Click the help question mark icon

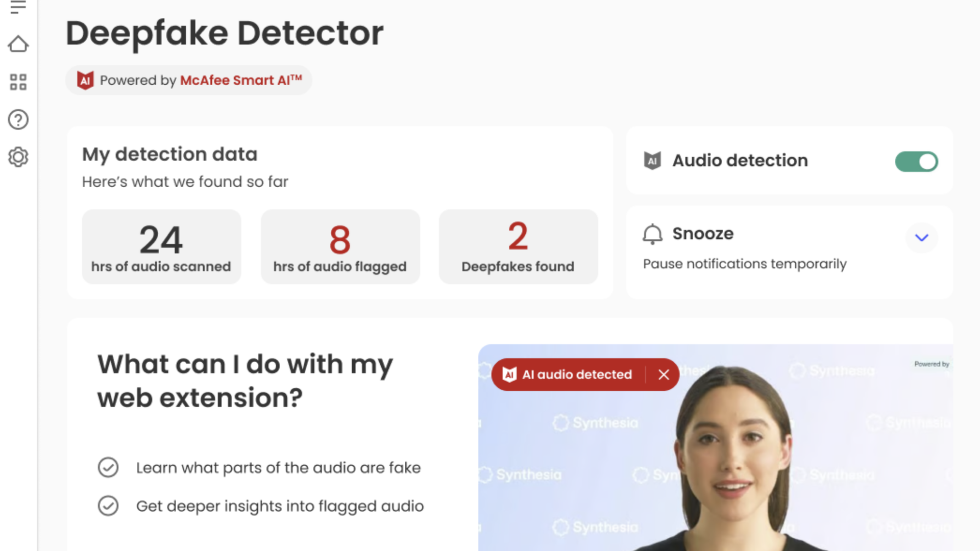coord(18,119)
